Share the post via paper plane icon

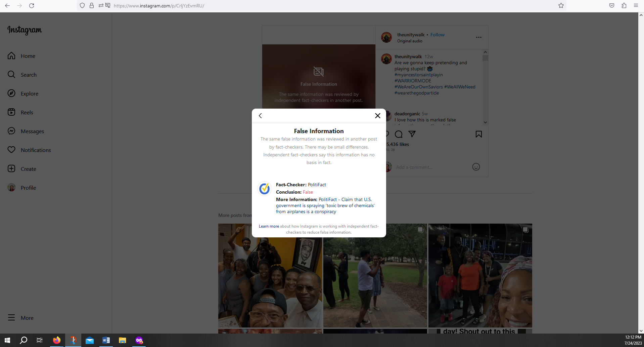click(x=412, y=134)
